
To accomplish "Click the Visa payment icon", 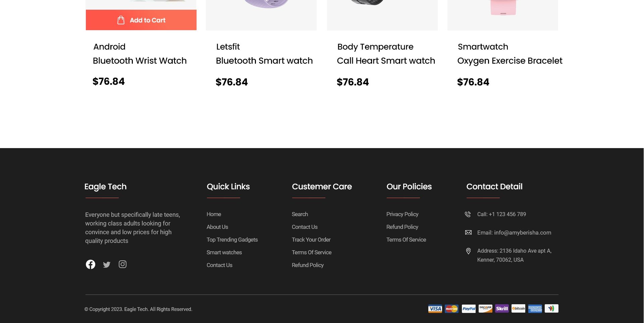I will click(435, 309).
